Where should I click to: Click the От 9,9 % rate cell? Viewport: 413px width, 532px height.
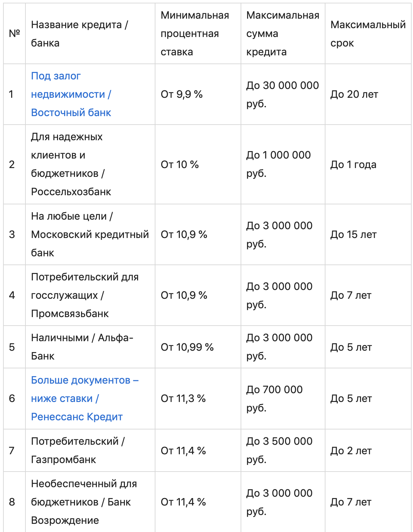pos(182,94)
